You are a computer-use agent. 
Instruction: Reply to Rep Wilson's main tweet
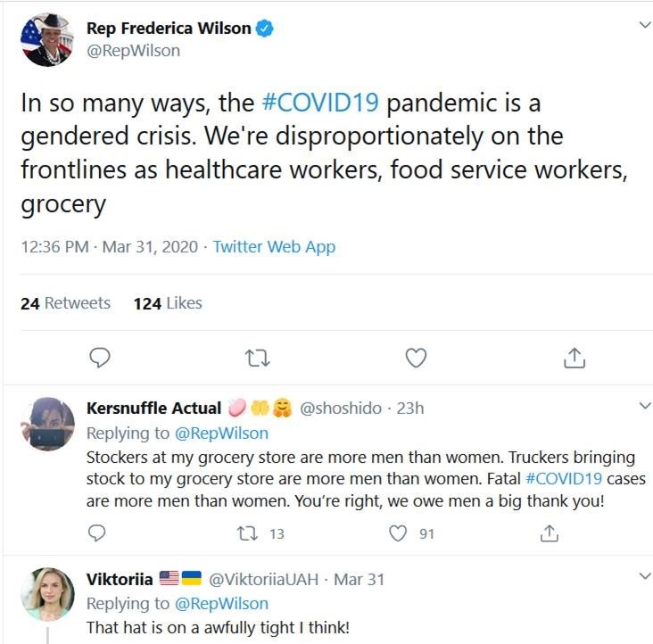coord(100,359)
